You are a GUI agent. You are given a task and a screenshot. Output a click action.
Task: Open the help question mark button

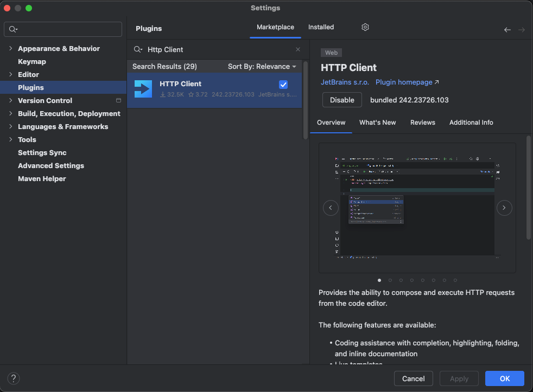[14, 378]
